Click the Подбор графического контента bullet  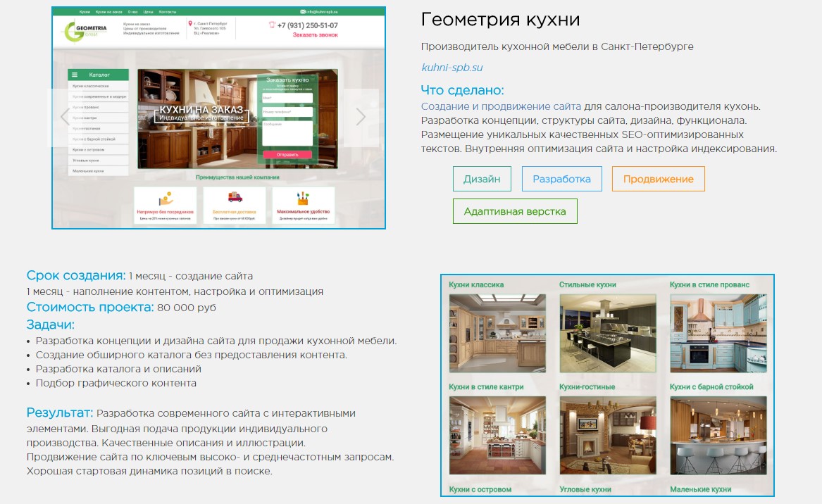116,383
